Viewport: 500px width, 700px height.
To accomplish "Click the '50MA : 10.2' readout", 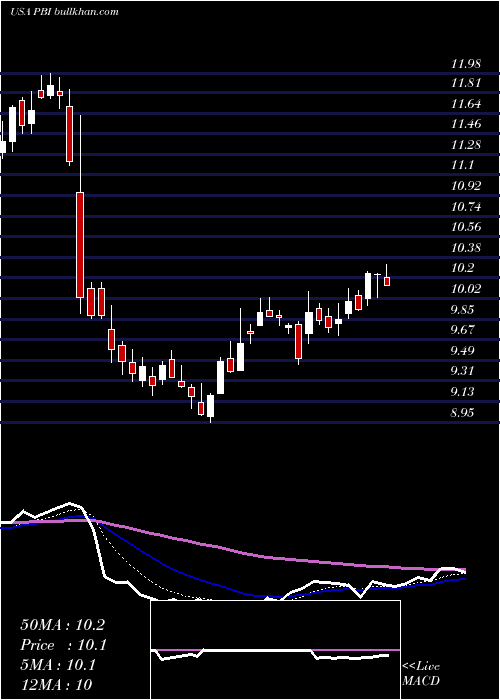I will tap(62, 625).
